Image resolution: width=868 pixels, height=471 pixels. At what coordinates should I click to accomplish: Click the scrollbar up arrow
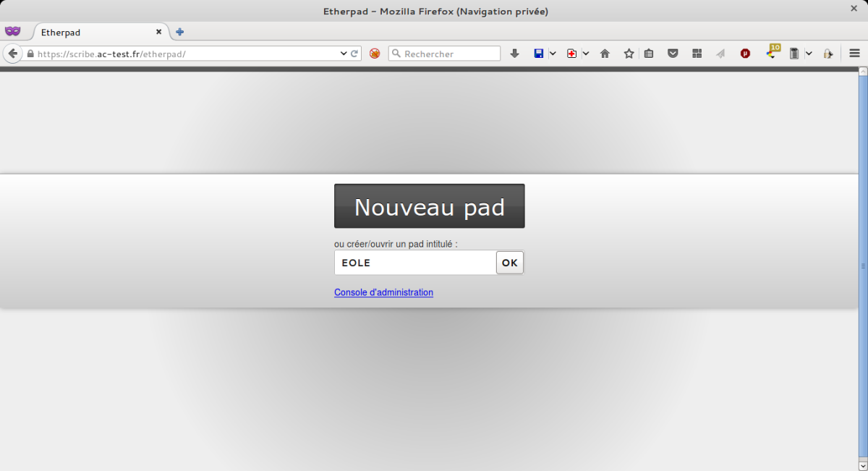(x=862, y=72)
